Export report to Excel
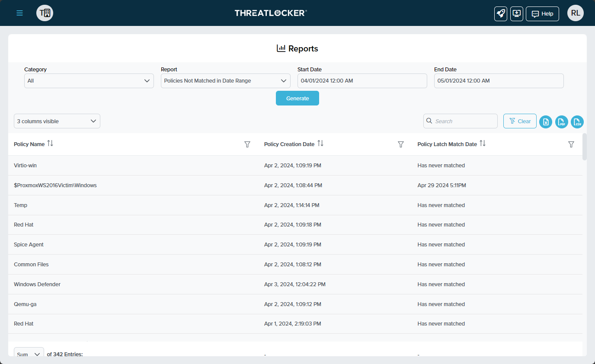The width and height of the screenshot is (595, 364). point(546,122)
